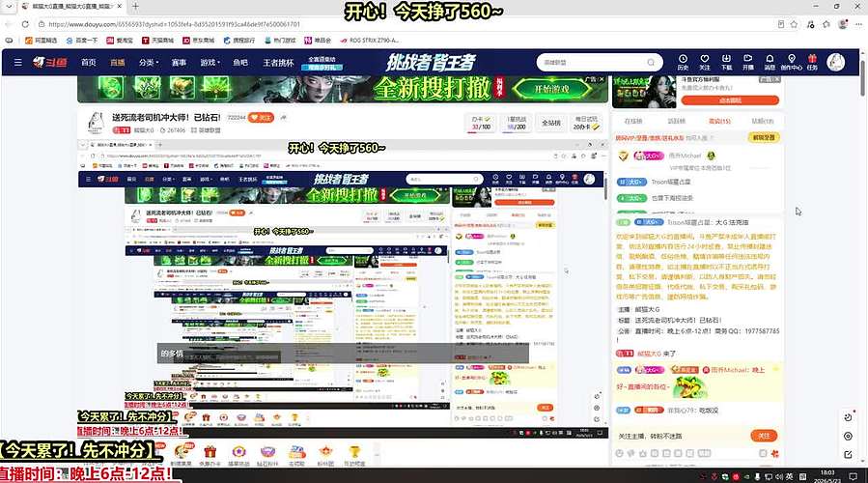
Task: Open the 赛事 nav item
Action: 179,63
